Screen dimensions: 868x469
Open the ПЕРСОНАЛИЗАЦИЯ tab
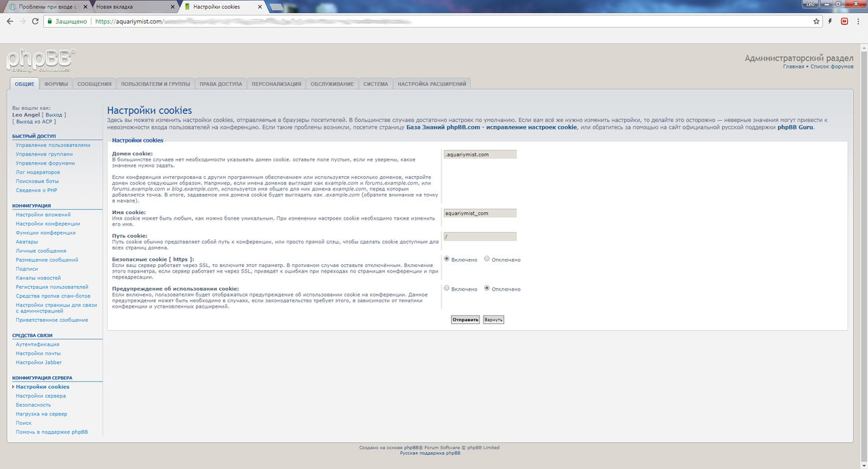click(x=276, y=84)
